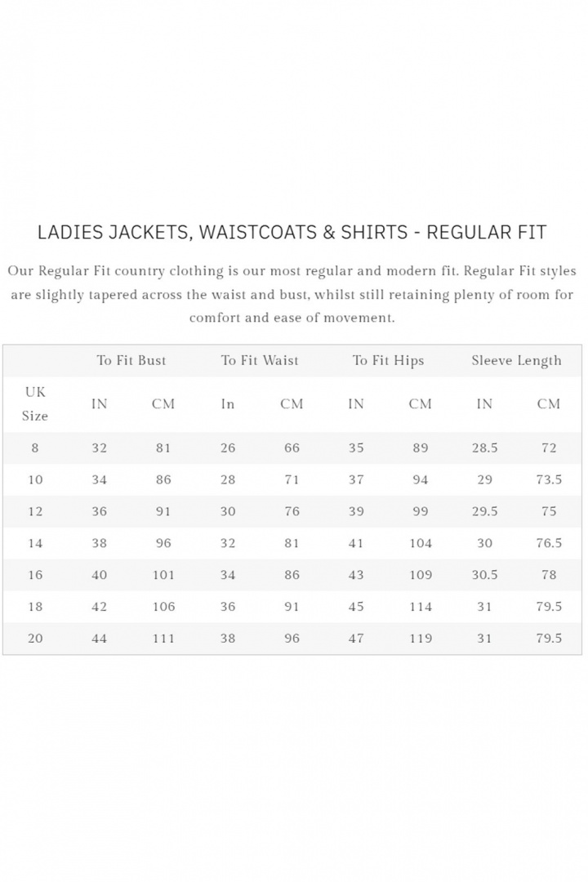Click the UK size 20 row label
588x882 pixels.
pos(35,639)
